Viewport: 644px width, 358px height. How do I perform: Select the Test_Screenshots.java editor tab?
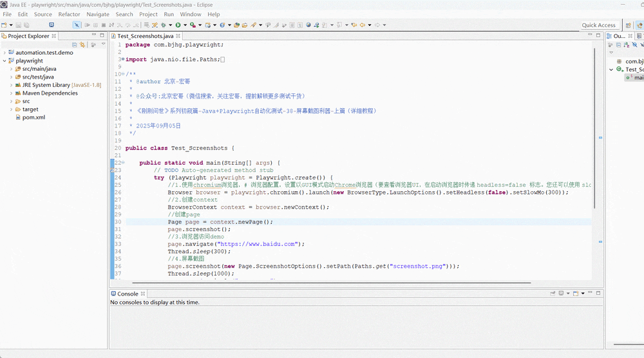click(x=145, y=36)
